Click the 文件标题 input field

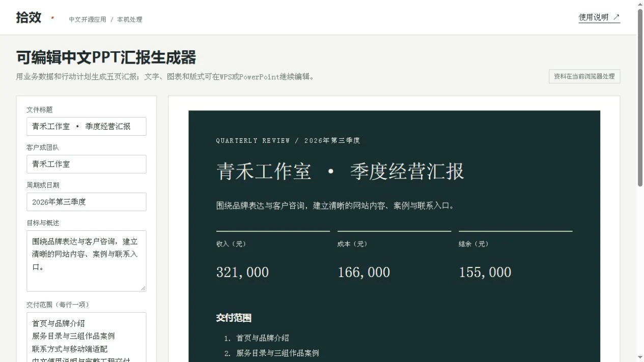[x=87, y=127]
